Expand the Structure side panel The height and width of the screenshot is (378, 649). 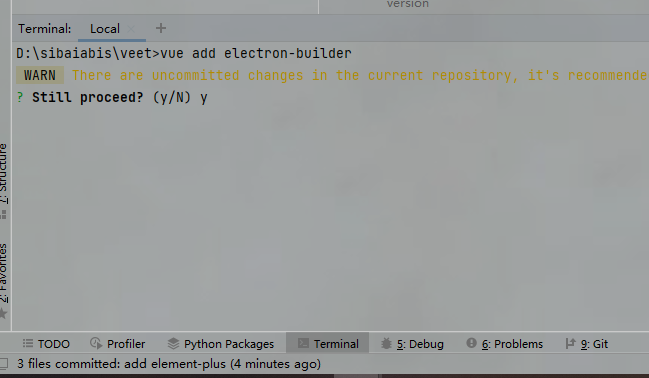tap(4, 173)
